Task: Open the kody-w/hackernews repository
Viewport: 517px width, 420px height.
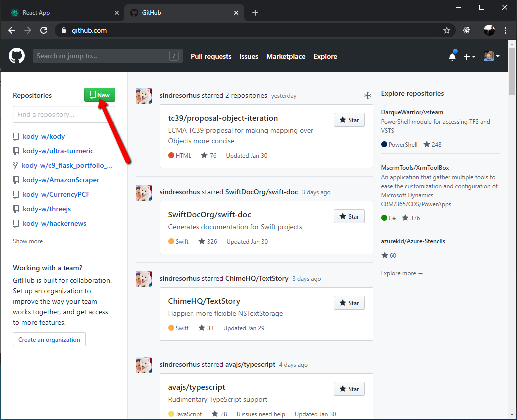Action: [x=55, y=223]
